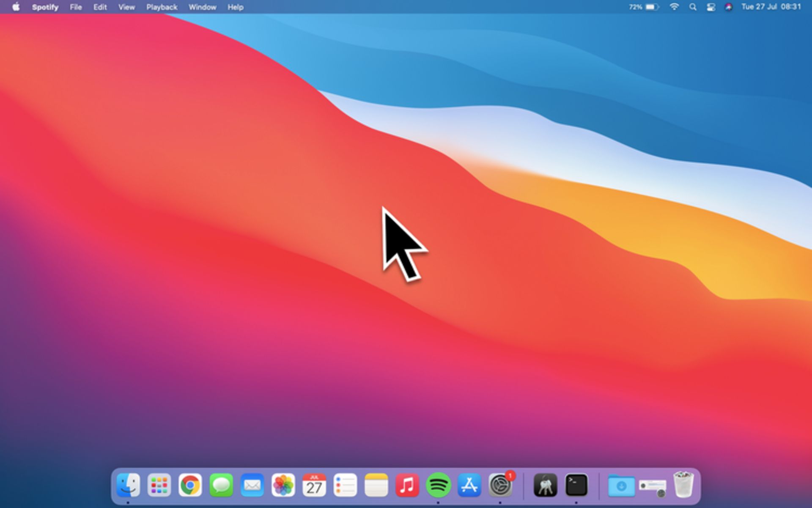812x508 pixels.
Task: Open the Apple menu
Action: click(x=16, y=7)
